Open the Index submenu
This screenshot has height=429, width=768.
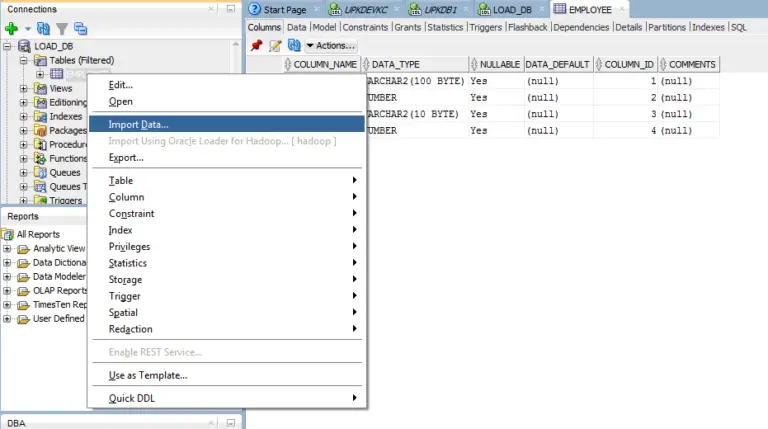(227, 230)
